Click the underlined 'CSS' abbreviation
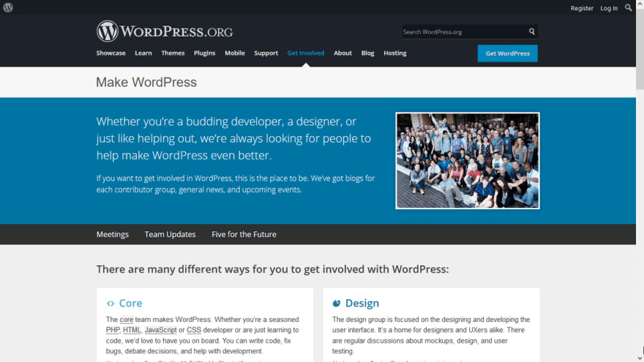 tap(194, 330)
